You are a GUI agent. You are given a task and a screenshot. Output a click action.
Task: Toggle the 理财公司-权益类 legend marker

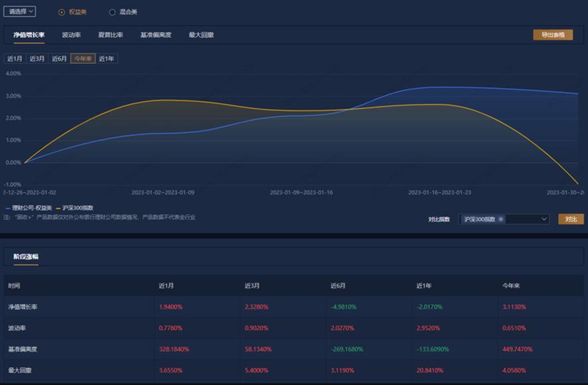coord(9,208)
